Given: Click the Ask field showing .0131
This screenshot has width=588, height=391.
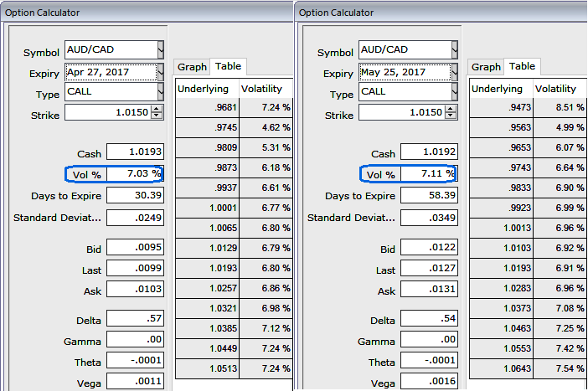Looking at the screenshot, I should click(x=428, y=291).
